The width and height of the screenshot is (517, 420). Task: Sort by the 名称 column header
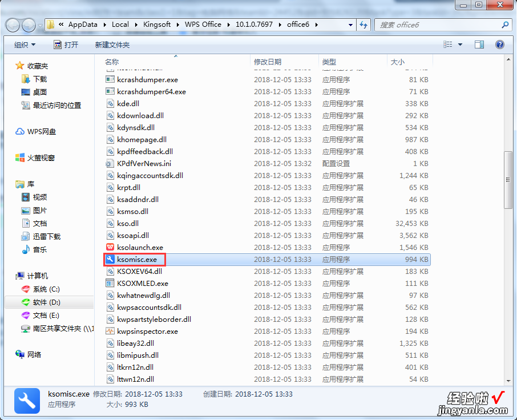pos(112,62)
